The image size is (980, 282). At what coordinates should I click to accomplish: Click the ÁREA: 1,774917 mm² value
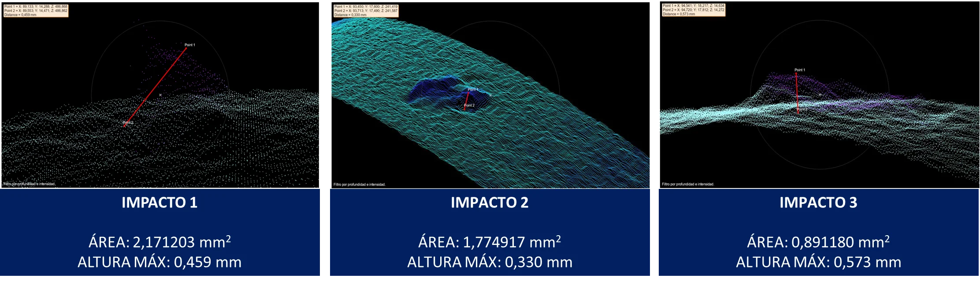(489, 242)
